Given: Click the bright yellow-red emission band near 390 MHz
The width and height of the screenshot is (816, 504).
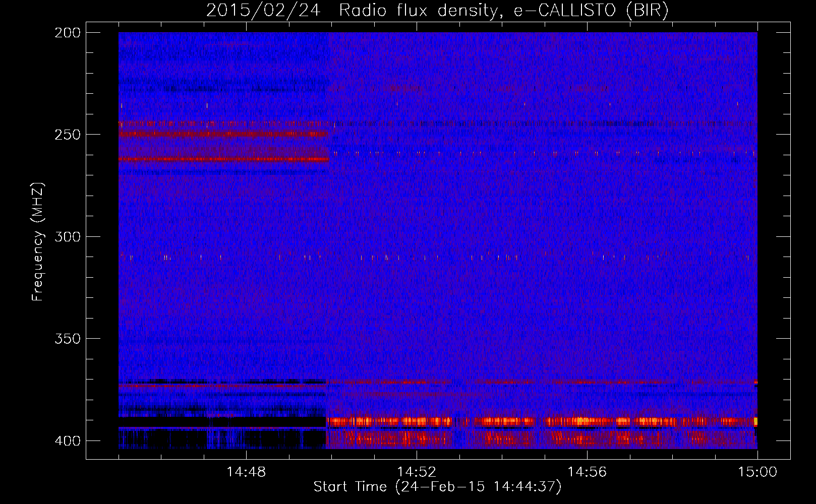Looking at the screenshot, I should pos(542,421).
